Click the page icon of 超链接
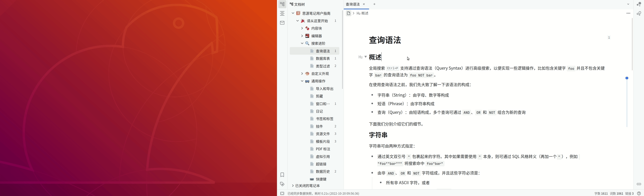 pyautogui.click(x=312, y=164)
